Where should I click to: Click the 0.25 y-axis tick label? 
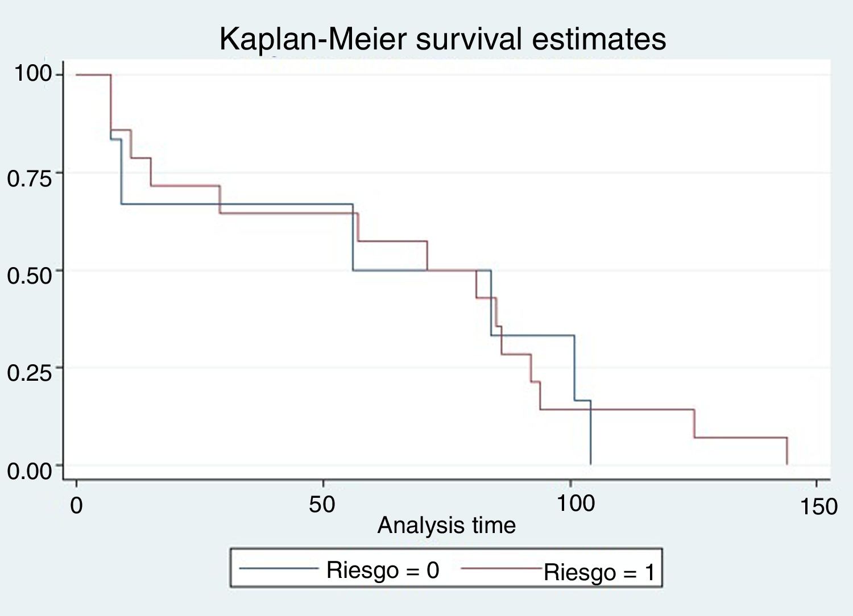pos(30,373)
